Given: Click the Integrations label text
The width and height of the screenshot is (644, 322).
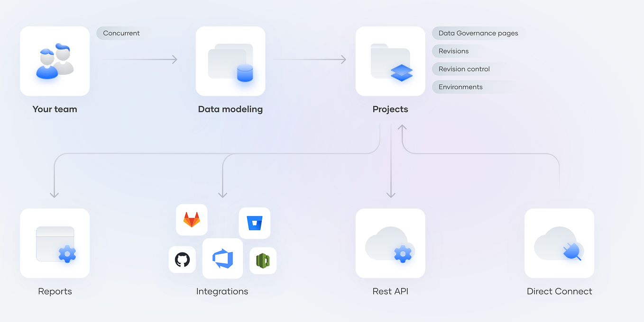Looking at the screenshot, I should [x=222, y=291].
